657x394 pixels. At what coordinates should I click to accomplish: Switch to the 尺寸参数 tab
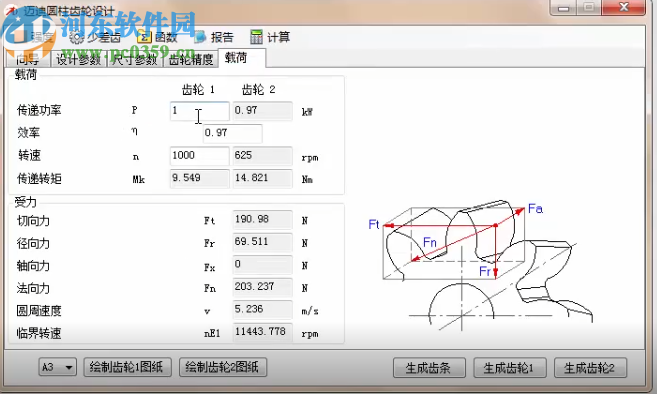(135, 59)
